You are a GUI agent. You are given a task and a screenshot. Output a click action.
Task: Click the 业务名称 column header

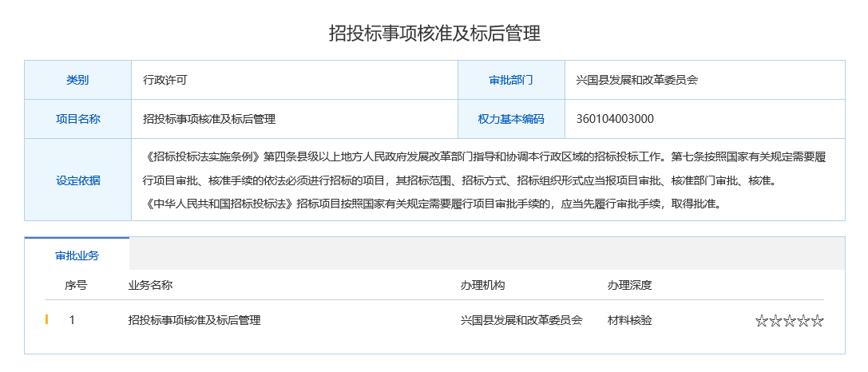151,286
